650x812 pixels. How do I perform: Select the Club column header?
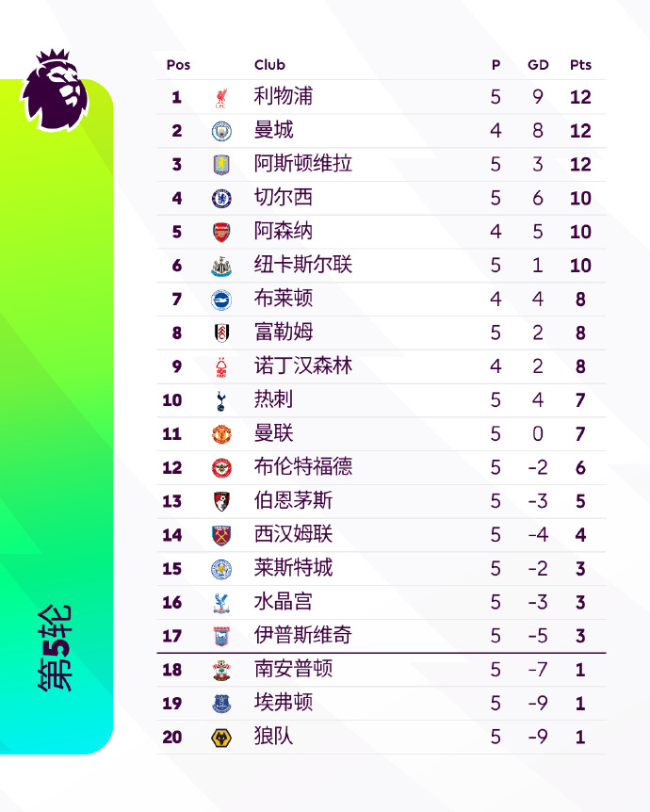click(x=269, y=65)
